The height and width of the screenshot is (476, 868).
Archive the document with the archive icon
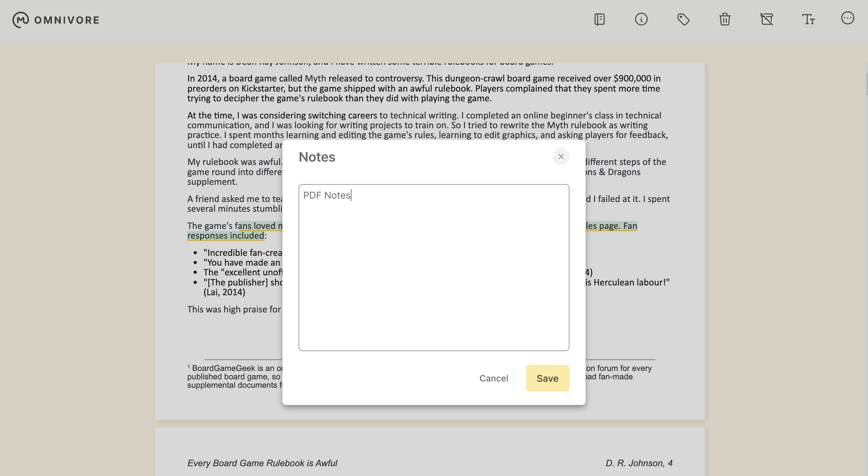point(767,19)
